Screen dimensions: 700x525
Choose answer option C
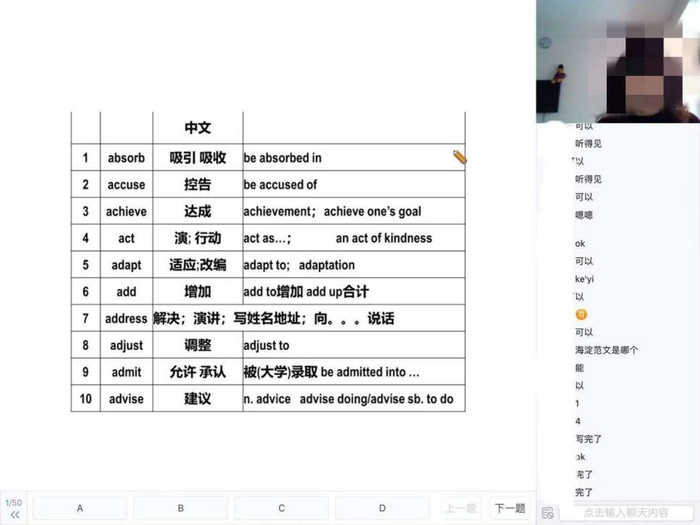tap(282, 508)
